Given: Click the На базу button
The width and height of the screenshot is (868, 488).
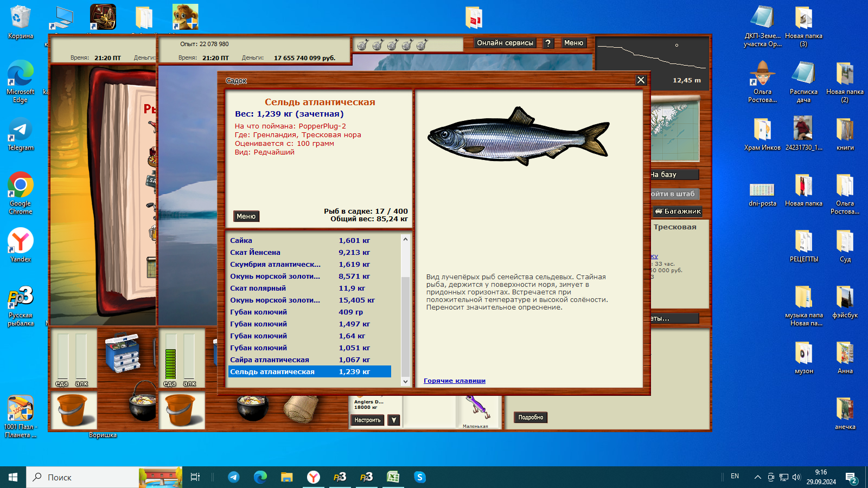Looking at the screenshot, I should point(674,175).
